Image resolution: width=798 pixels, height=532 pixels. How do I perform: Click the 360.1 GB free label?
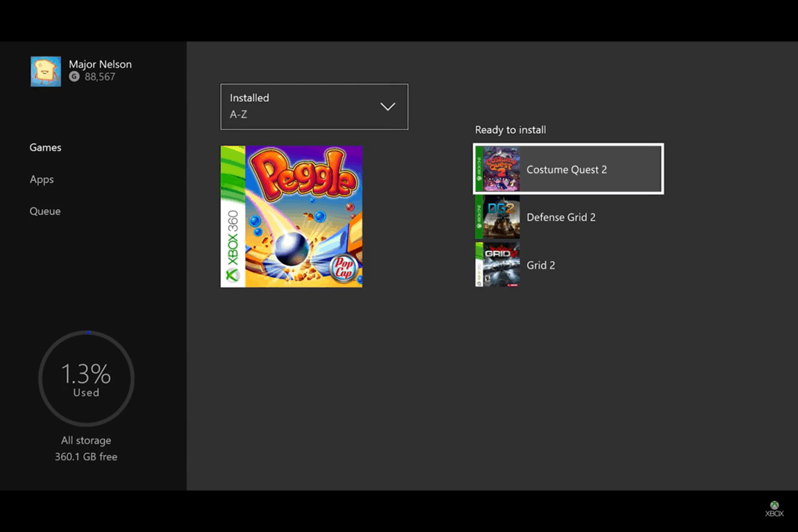(x=86, y=456)
